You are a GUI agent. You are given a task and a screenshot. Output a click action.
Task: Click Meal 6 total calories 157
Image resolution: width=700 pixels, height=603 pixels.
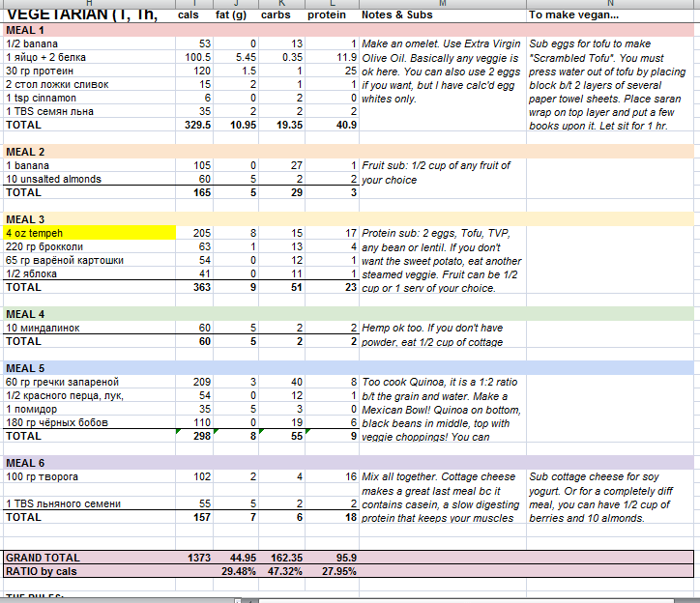[194, 517]
